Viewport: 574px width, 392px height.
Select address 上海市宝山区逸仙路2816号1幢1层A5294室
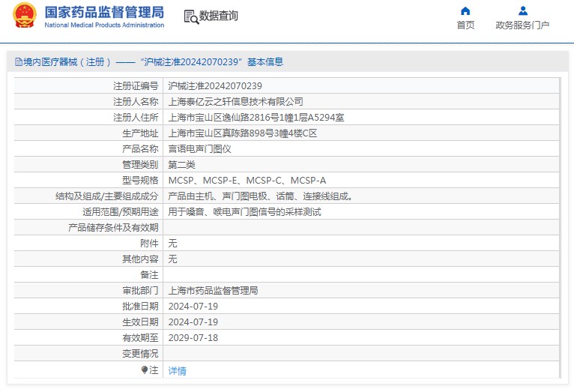(256, 117)
